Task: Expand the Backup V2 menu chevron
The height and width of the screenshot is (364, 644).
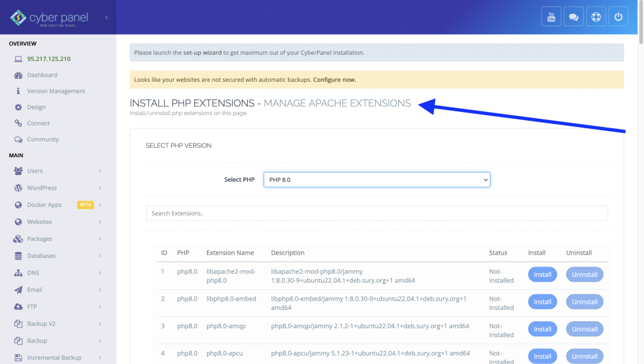Action: pos(100,324)
